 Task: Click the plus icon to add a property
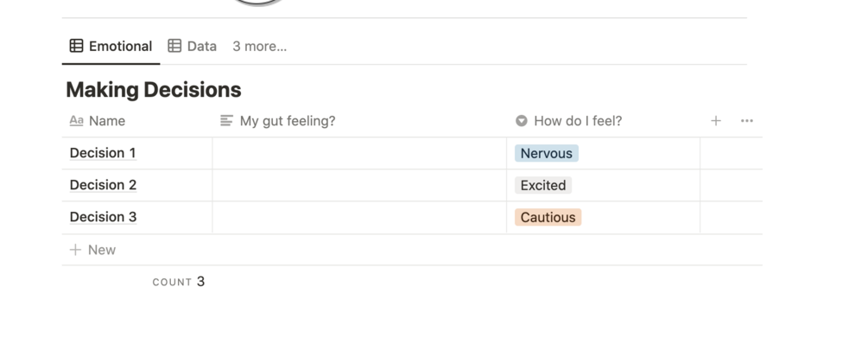(715, 121)
